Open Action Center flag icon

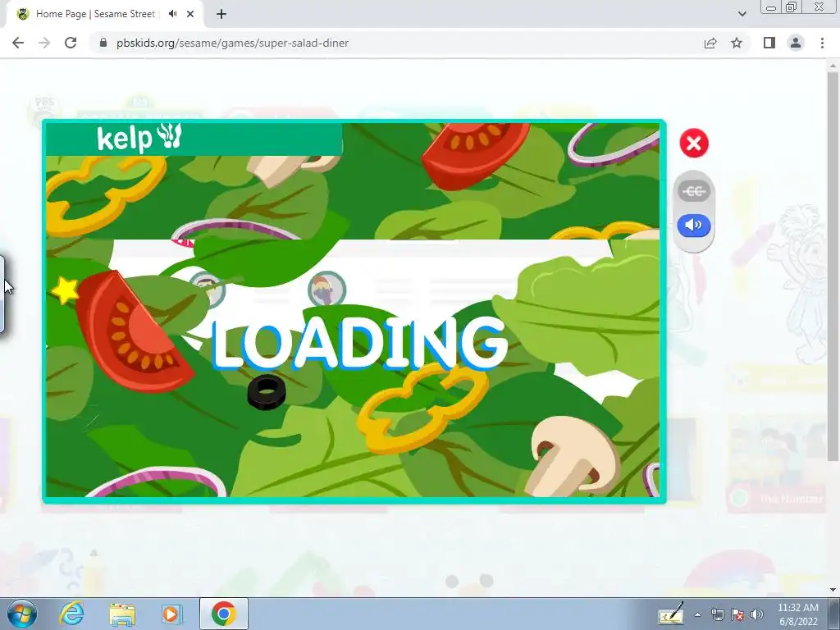click(737, 614)
